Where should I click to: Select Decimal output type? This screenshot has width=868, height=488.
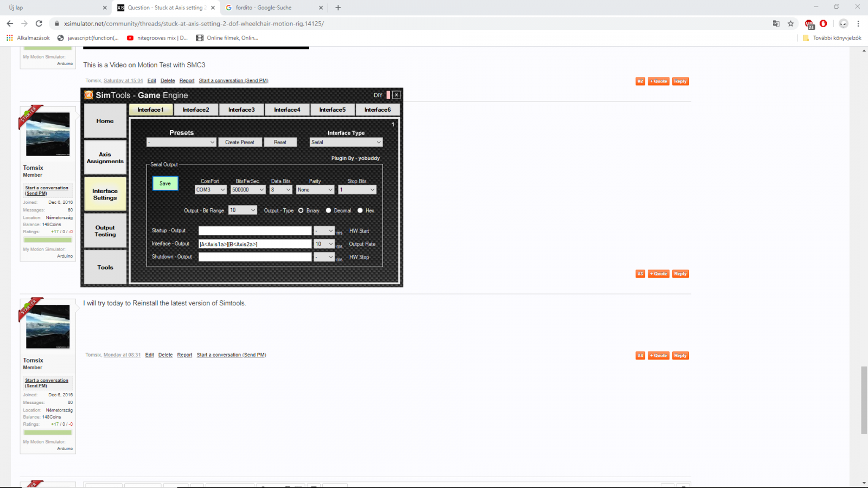point(328,210)
